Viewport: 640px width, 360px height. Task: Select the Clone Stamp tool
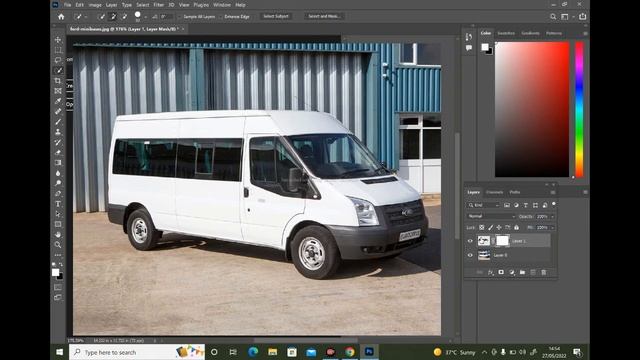58,132
